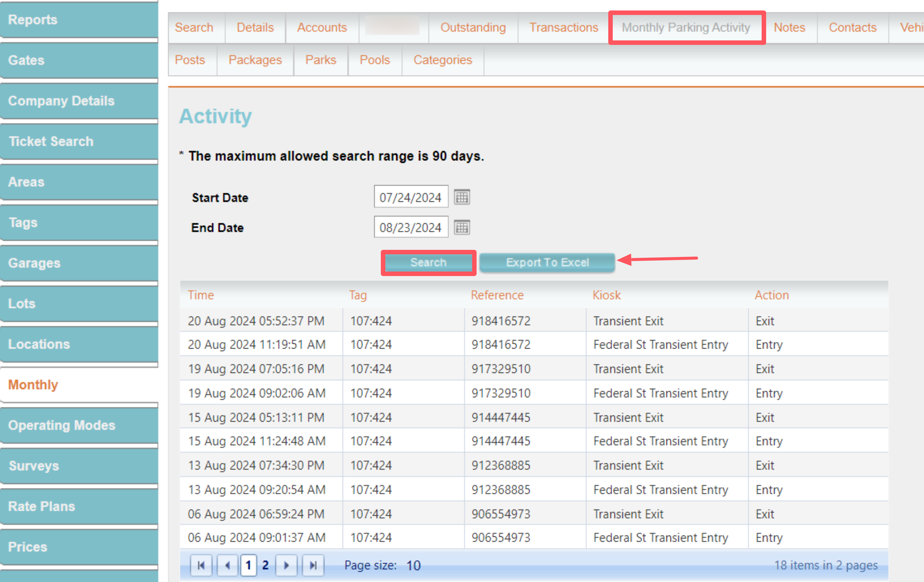
Task: Open the Outstanding tab
Action: click(473, 28)
